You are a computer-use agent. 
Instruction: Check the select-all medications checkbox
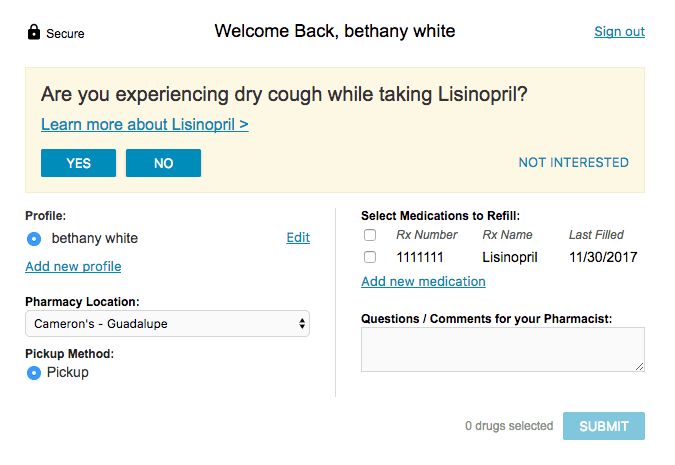[370, 235]
